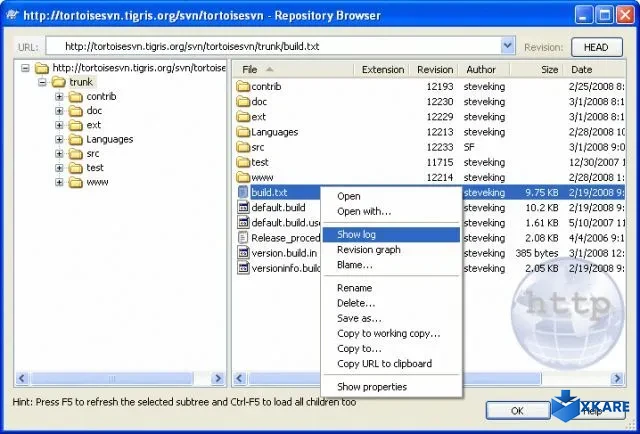Select the Languages item in the tree
640x434 pixels.
click(x=109, y=139)
